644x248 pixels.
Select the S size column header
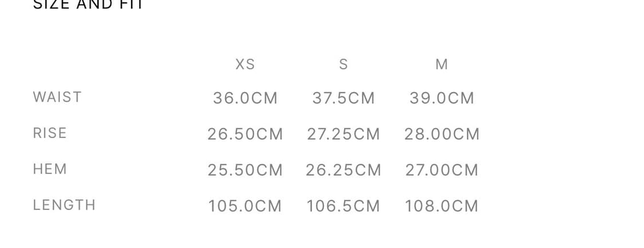point(343,65)
